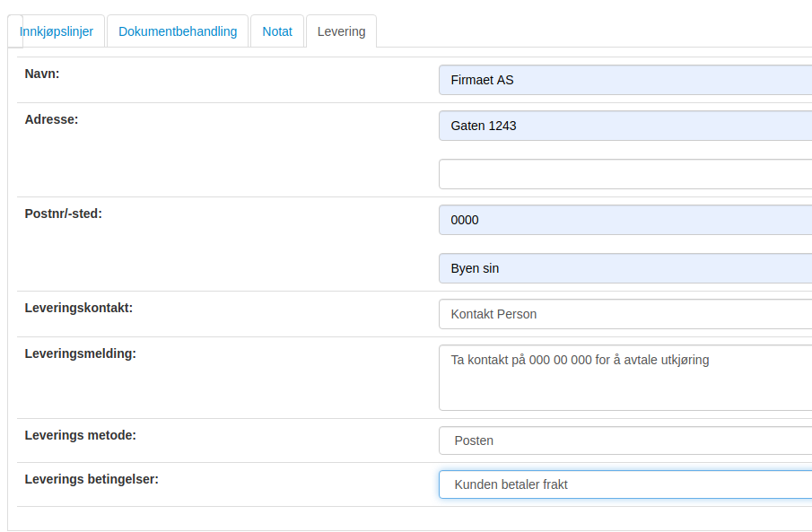
Task: Click the Postnr/-sted label
Action: [63, 214]
